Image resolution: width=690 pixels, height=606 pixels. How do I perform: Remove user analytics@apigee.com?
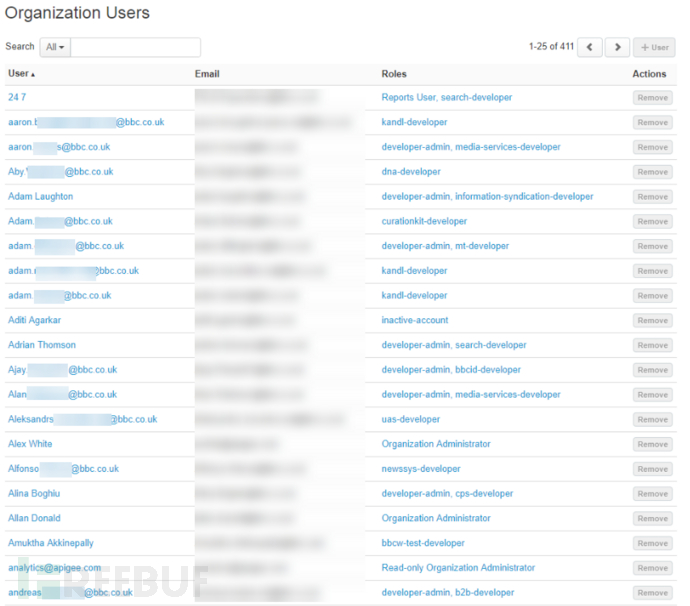click(653, 568)
